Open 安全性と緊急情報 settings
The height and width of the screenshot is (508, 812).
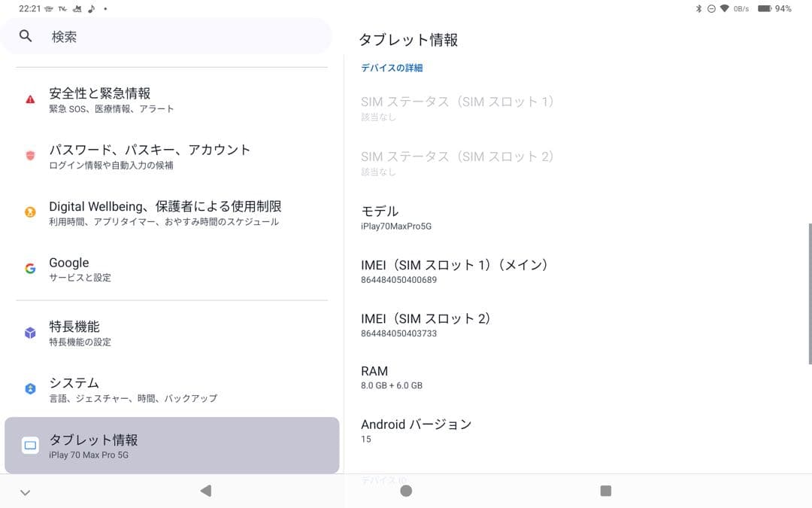tap(172, 99)
